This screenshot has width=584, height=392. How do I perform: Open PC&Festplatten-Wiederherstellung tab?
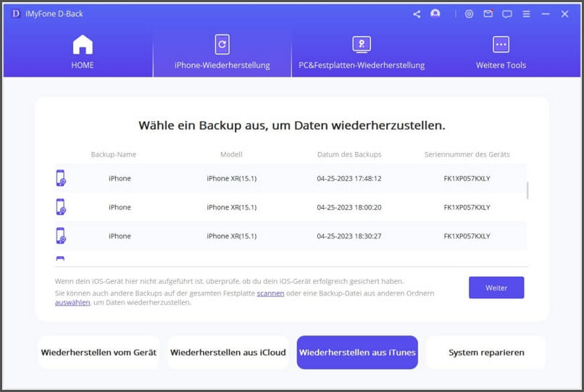coord(362,51)
